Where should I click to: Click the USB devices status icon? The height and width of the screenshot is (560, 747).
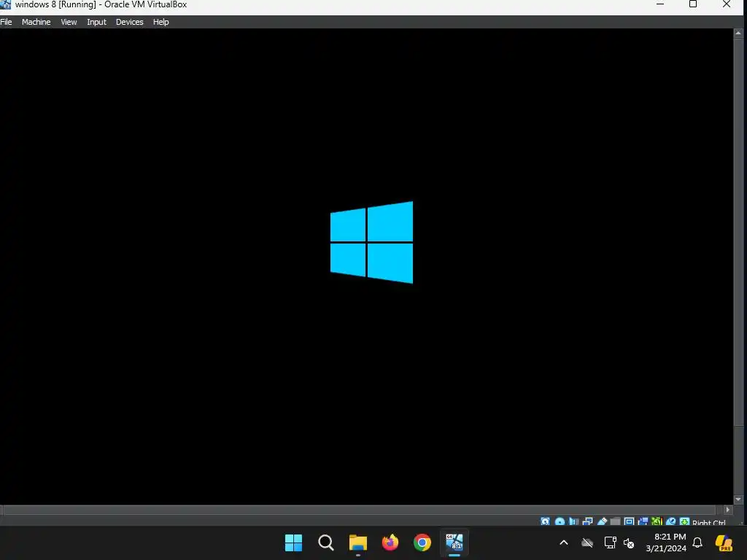(602, 522)
